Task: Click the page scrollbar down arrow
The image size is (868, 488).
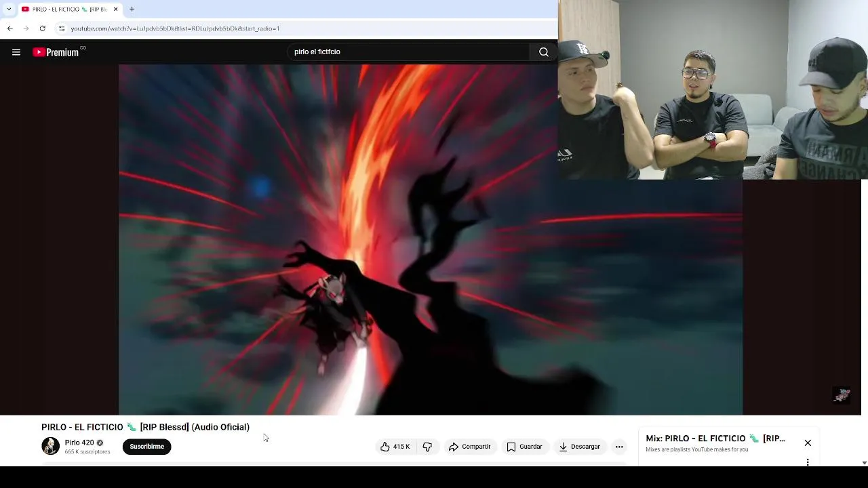Action: click(864, 463)
